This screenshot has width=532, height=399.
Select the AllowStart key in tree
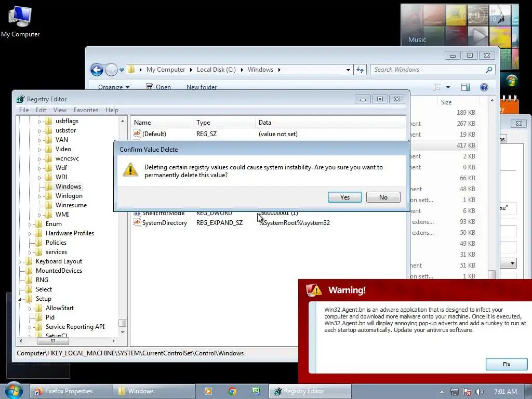(x=60, y=308)
